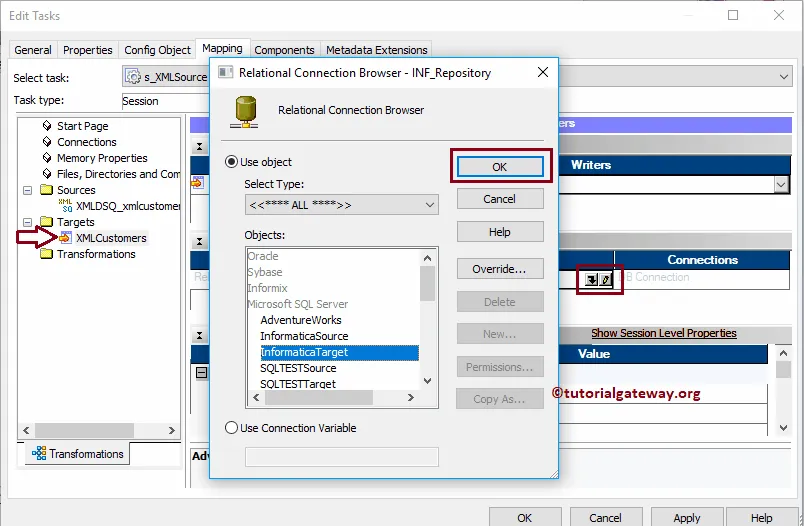Open the Metadata Extensions tab
This screenshot has width=804, height=526.
[377, 50]
